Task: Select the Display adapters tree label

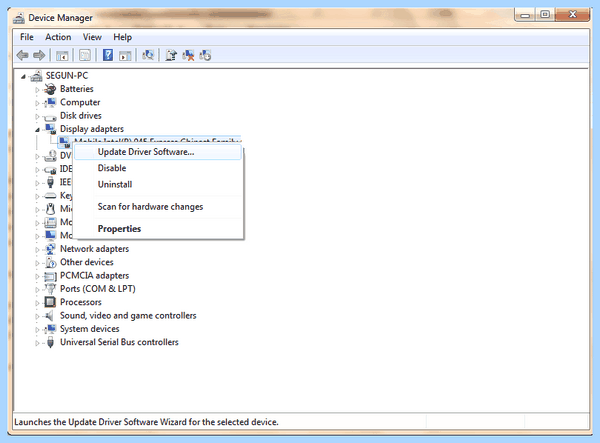Action: 92,129
